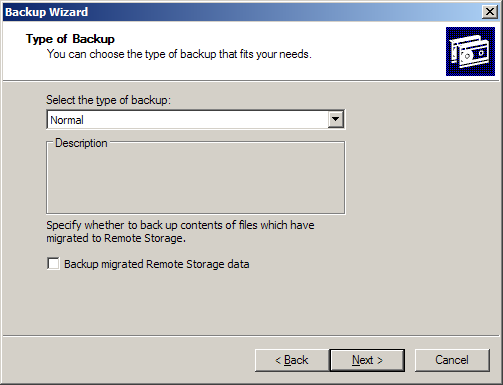The image size is (503, 385).
Task: Click the 'Specify whether to back up' text
Action: pos(180,225)
